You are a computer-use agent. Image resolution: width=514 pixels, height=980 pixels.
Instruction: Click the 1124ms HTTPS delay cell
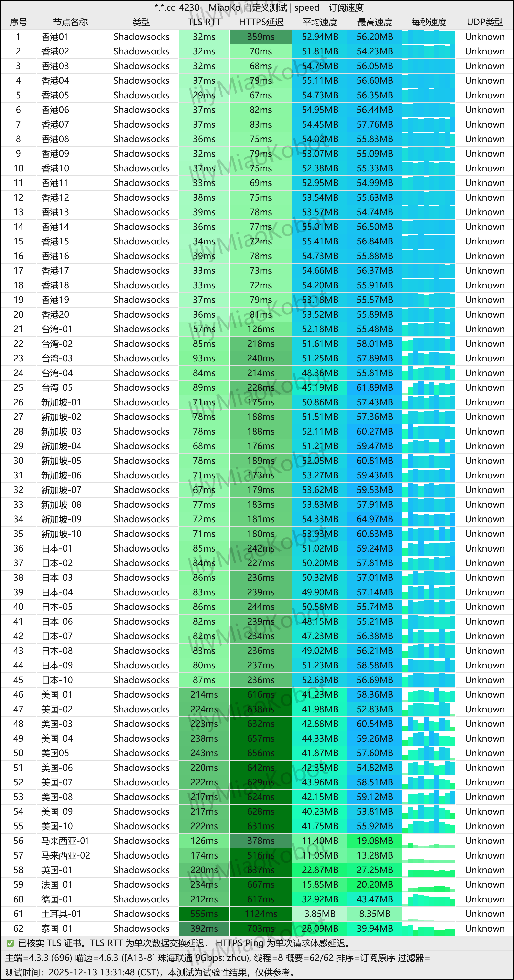261,913
